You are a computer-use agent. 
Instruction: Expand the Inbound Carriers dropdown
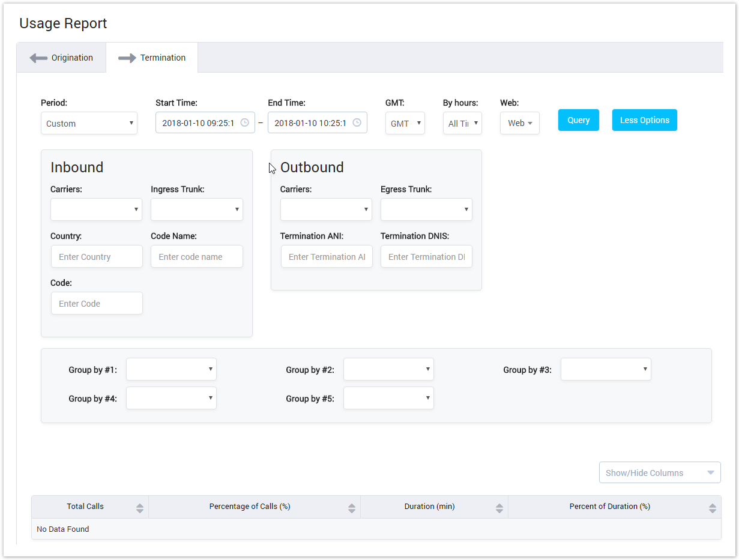pos(96,209)
